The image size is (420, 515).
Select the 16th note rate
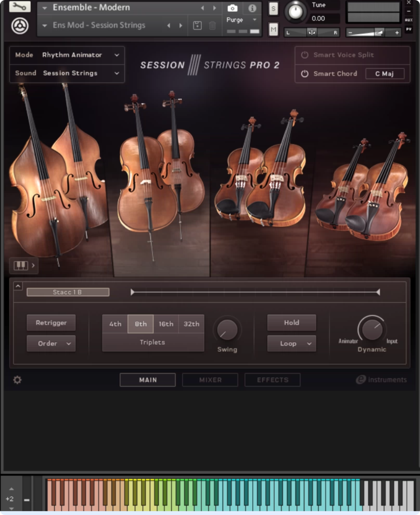(x=166, y=324)
